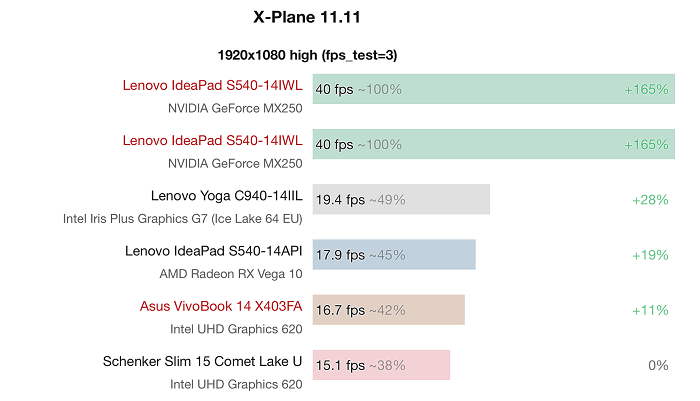Click the Intel Iris Plus Graphics G7 label

[182, 218]
